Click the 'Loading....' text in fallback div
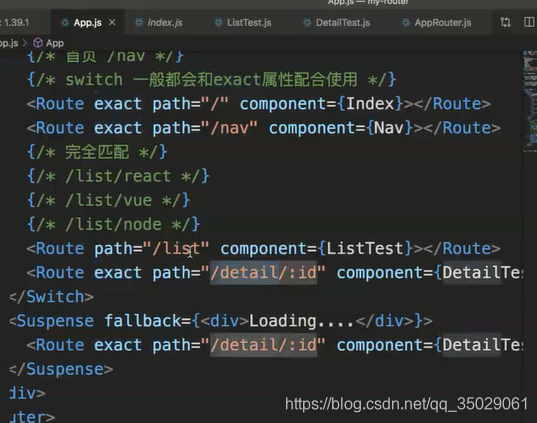Viewport: 537px width, 423px height. [x=301, y=321]
